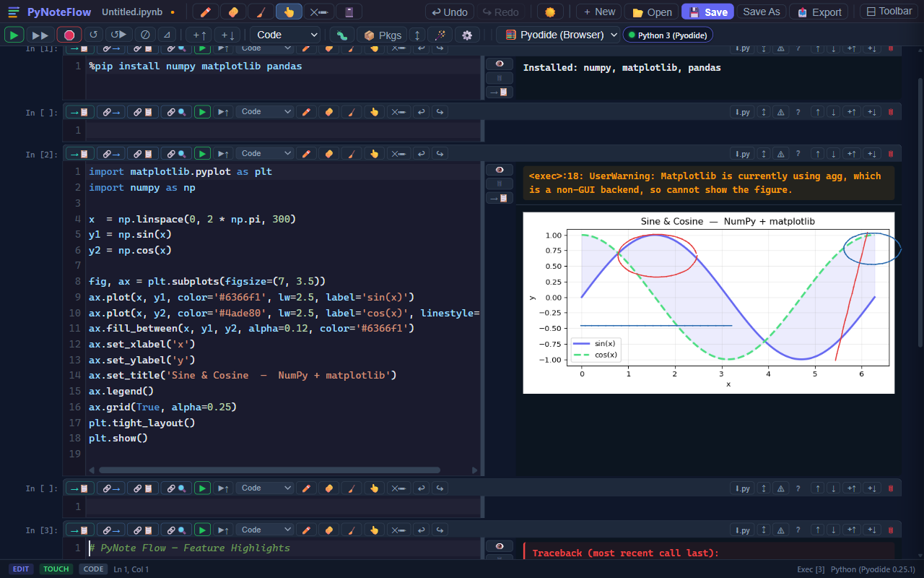Toggle output visibility eye for cell In [1]

[x=500, y=64]
